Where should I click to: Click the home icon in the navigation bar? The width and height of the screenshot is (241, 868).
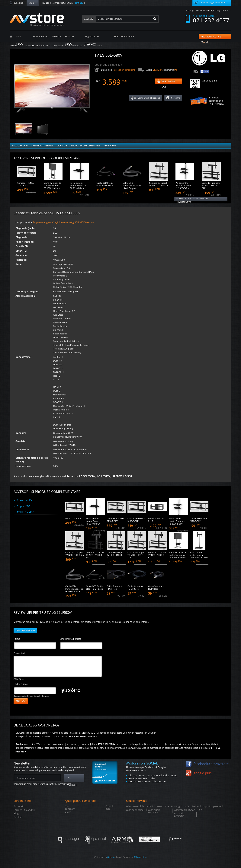11,36
